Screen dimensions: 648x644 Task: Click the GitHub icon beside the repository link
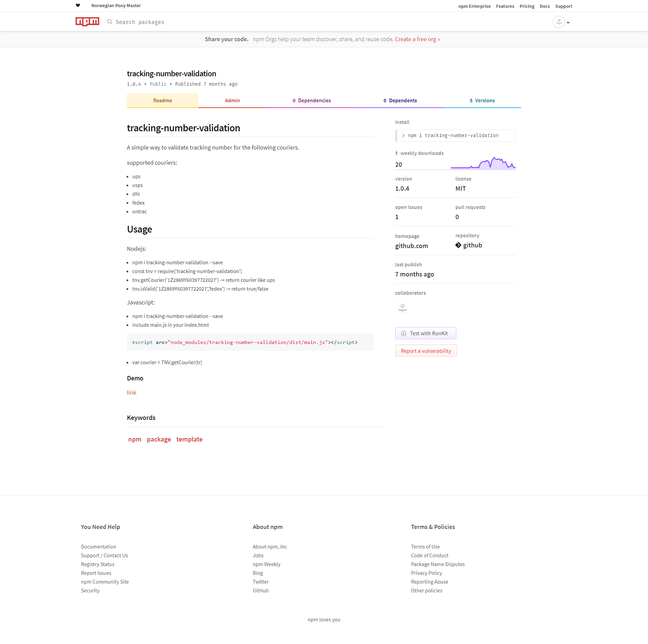458,245
